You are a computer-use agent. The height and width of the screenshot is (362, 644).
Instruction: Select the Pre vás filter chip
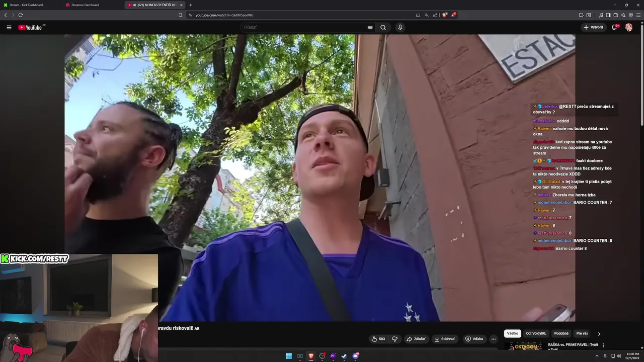tap(582, 333)
